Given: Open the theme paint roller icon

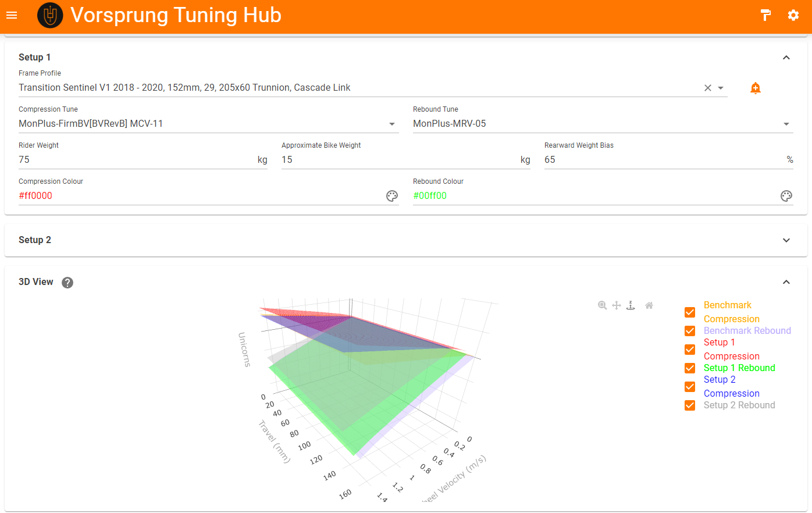Looking at the screenshot, I should (x=765, y=15).
